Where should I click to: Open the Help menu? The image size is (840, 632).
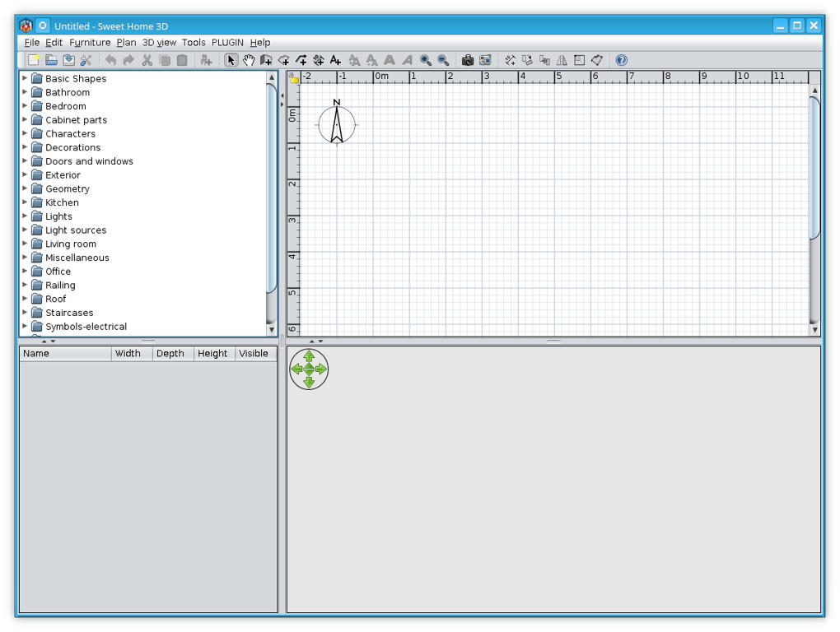[260, 42]
